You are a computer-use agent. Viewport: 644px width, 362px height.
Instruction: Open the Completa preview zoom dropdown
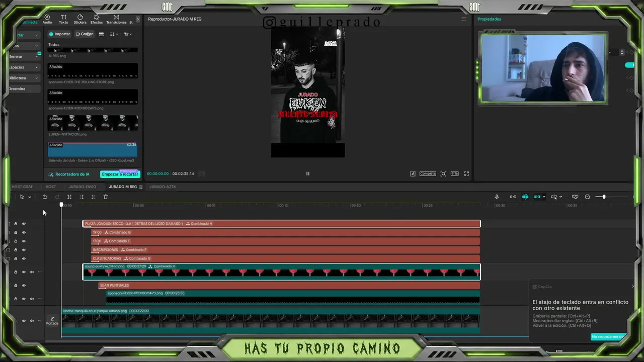[428, 173]
